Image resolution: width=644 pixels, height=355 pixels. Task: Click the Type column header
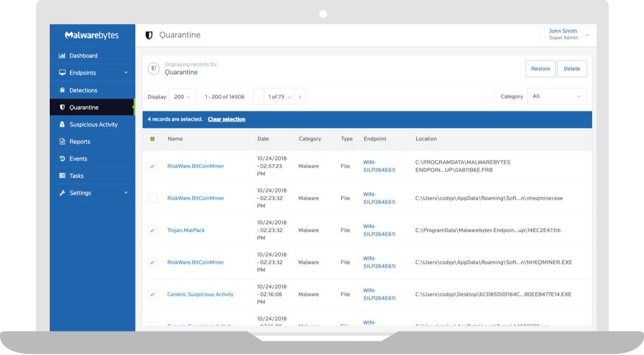347,139
